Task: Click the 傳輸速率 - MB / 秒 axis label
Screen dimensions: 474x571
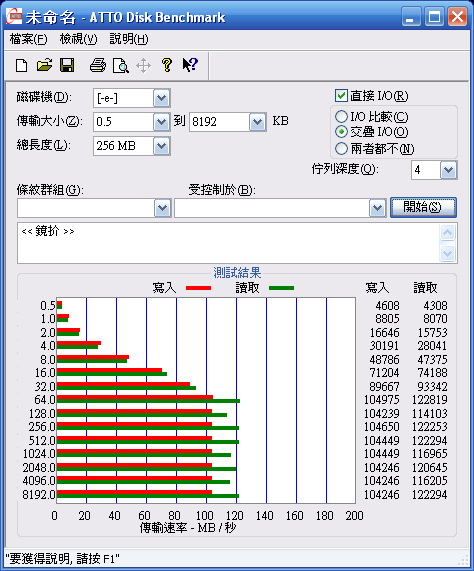Action: [188, 527]
